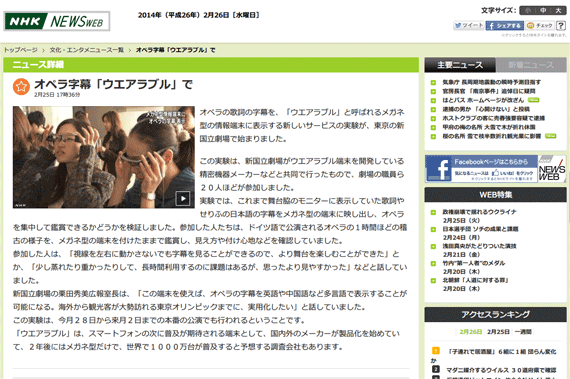Click green plus icon for はとバス headline
Image resolution: width=570 pixels, height=379 pixels.
(x=433, y=101)
